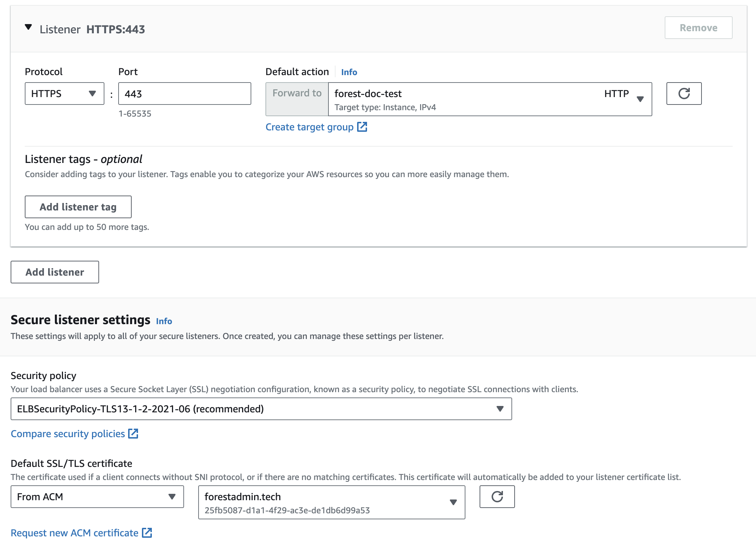The width and height of the screenshot is (756, 542).
Task: Refresh the target group list
Action: click(684, 94)
